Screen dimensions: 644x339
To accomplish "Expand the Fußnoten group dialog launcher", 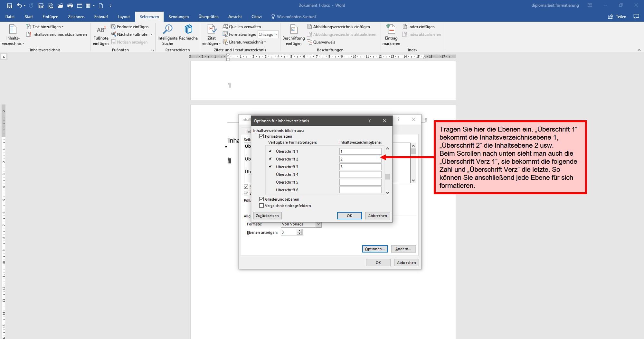I will click(153, 50).
